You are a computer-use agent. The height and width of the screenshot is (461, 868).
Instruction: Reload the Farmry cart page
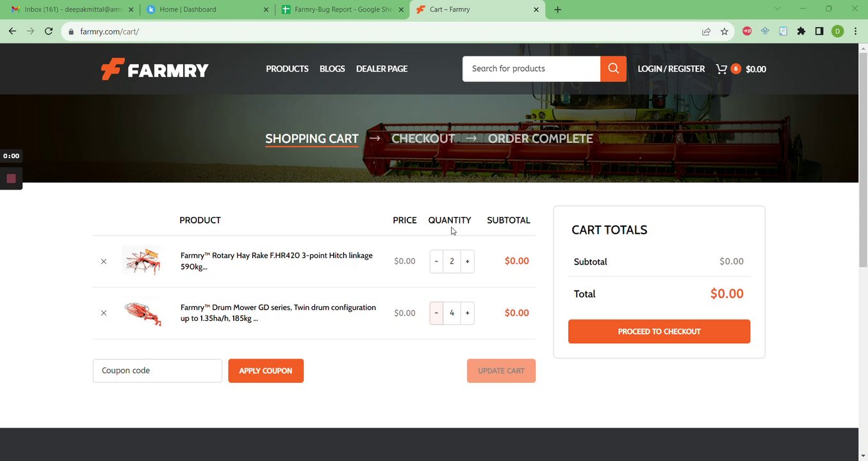pyautogui.click(x=48, y=31)
